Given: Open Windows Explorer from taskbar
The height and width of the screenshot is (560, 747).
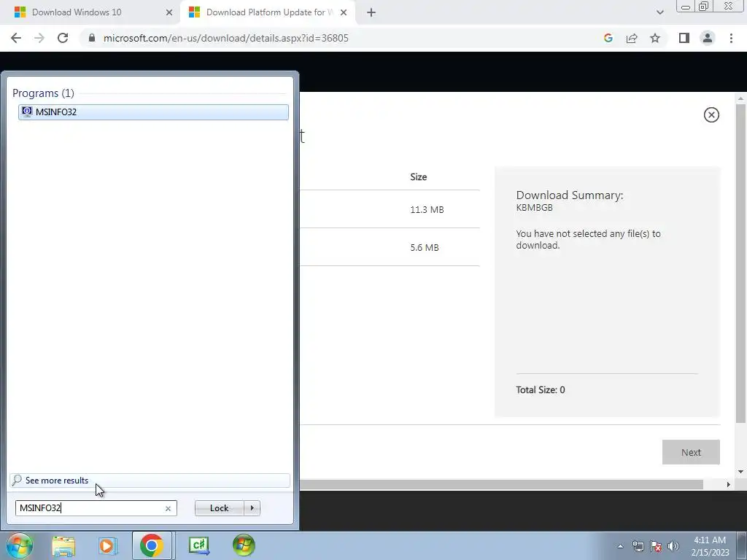Looking at the screenshot, I should pos(63,545).
